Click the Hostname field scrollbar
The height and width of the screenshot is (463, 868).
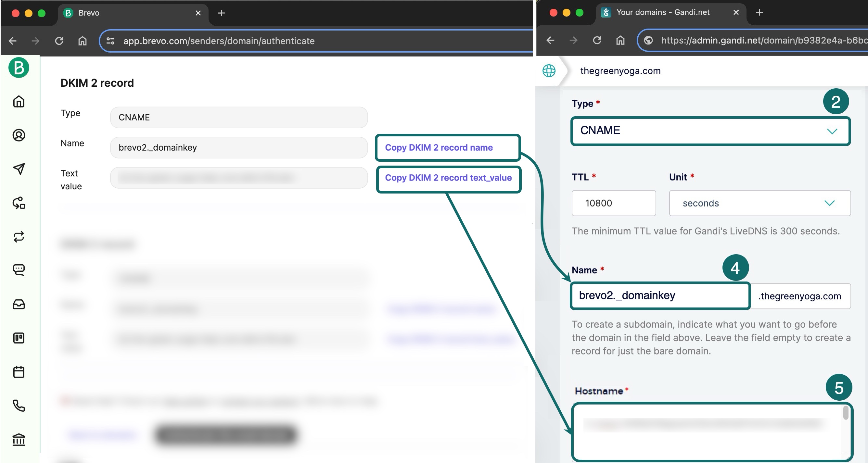pyautogui.click(x=846, y=413)
